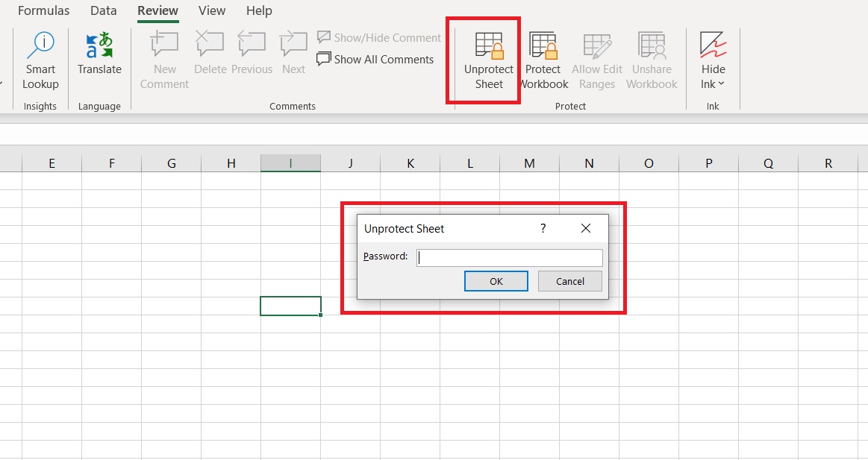Screen dimensions: 868x460
Task: Select column P header
Action: tap(709, 163)
